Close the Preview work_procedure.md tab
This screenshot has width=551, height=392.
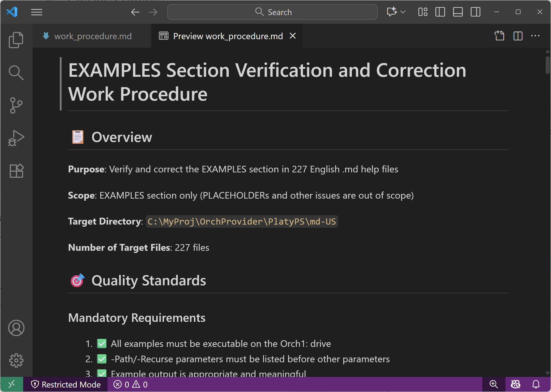[293, 36]
